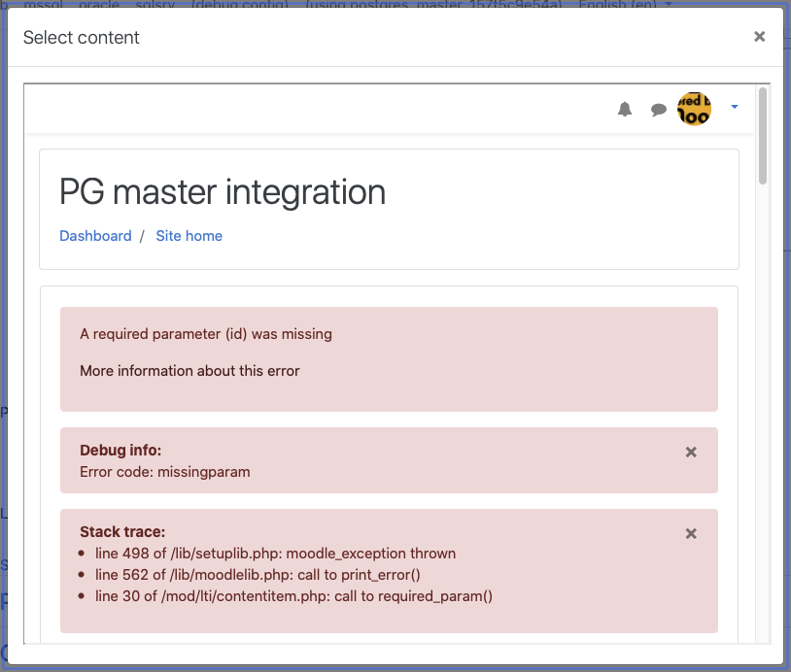The image size is (791, 672).
Task: Dismiss the Debug info alert
Action: click(x=691, y=452)
